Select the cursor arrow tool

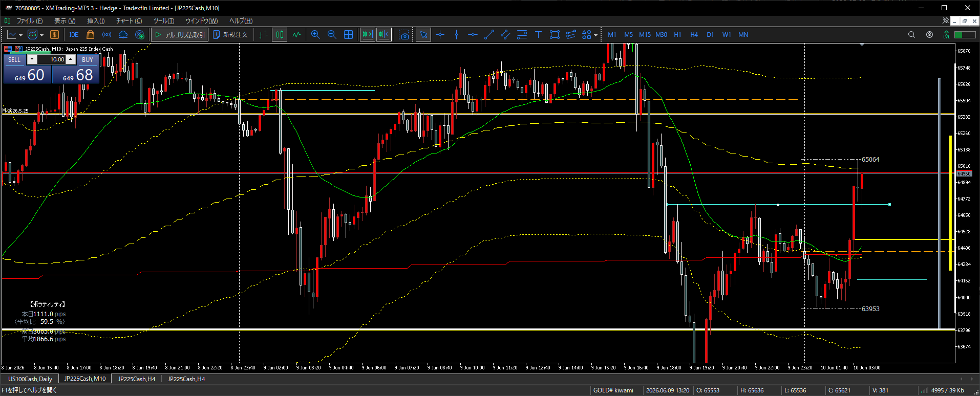pyautogui.click(x=423, y=35)
